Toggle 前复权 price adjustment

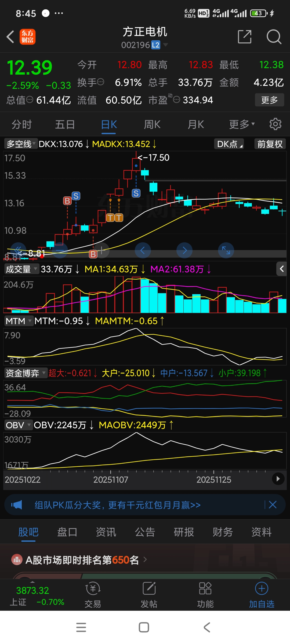click(270, 144)
